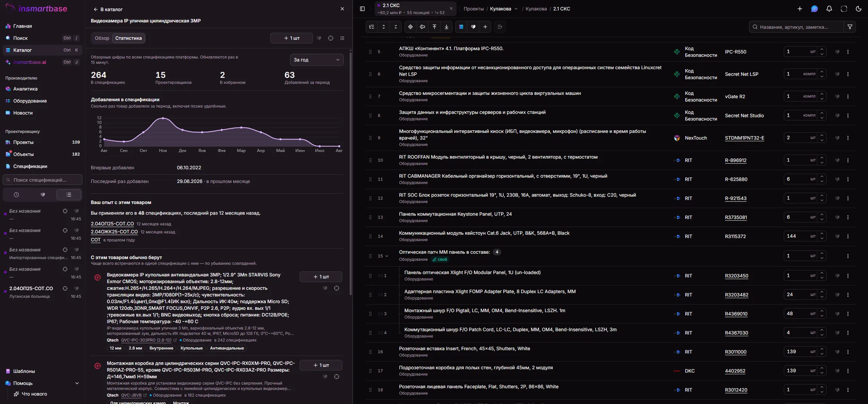Toggle favorite heart for R-896912 row

click(837, 160)
